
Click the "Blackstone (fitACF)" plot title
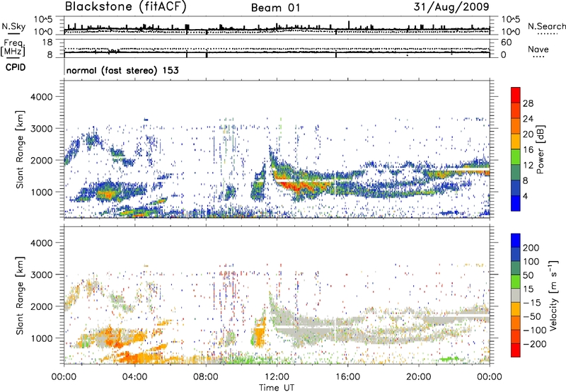click(x=126, y=6)
